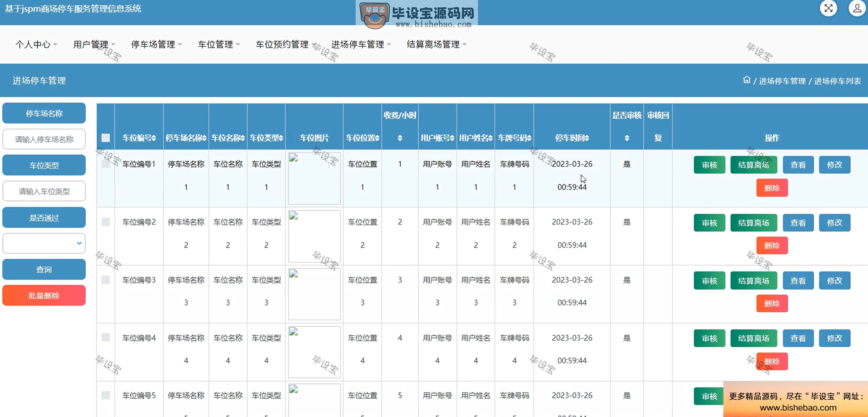
Task: Open 车位图片 thumbnail in row 车位编号1
Action: point(314,178)
